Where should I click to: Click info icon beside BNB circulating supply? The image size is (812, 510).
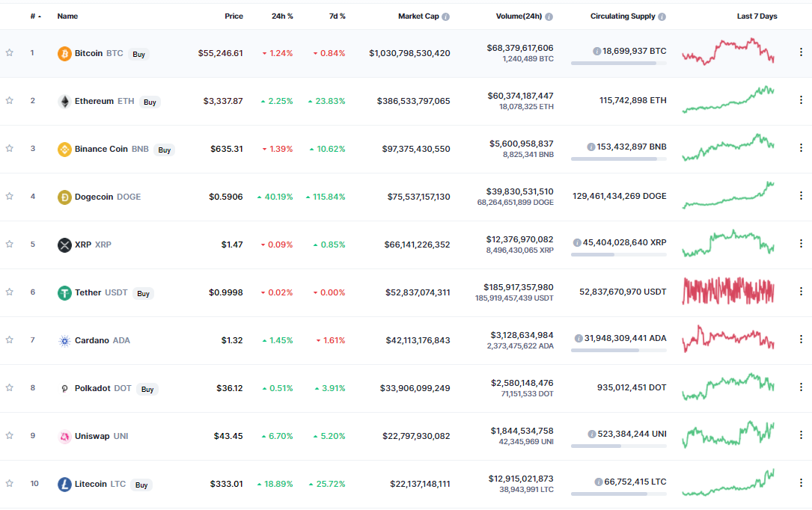click(x=591, y=147)
